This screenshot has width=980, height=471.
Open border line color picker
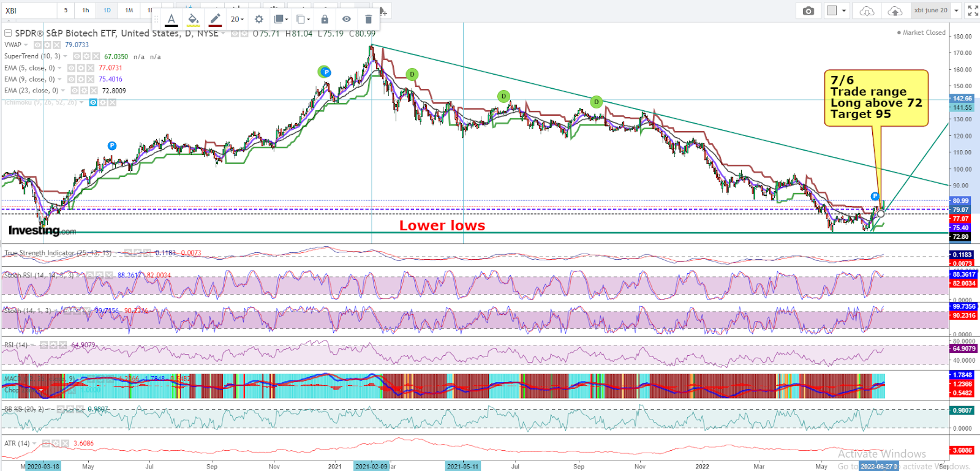click(x=215, y=20)
